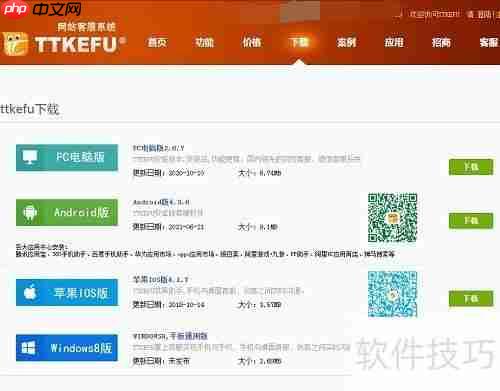Click the PC电脑版 banner label

80,157
